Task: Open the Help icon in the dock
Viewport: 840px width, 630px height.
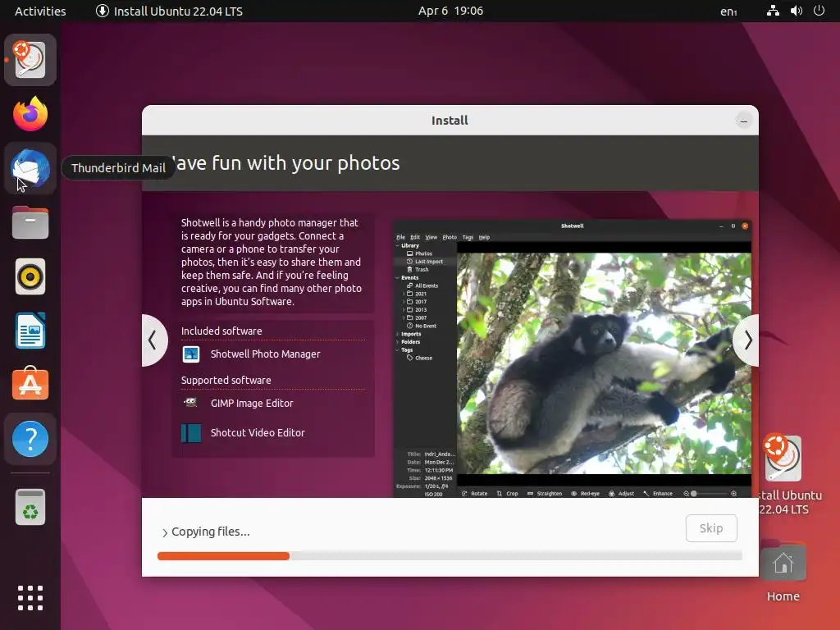Action: click(30, 439)
